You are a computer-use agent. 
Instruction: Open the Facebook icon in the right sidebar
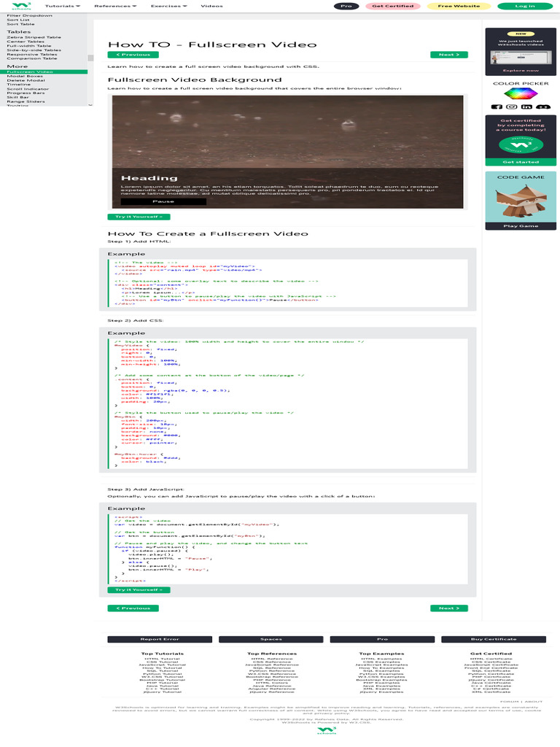(497, 107)
